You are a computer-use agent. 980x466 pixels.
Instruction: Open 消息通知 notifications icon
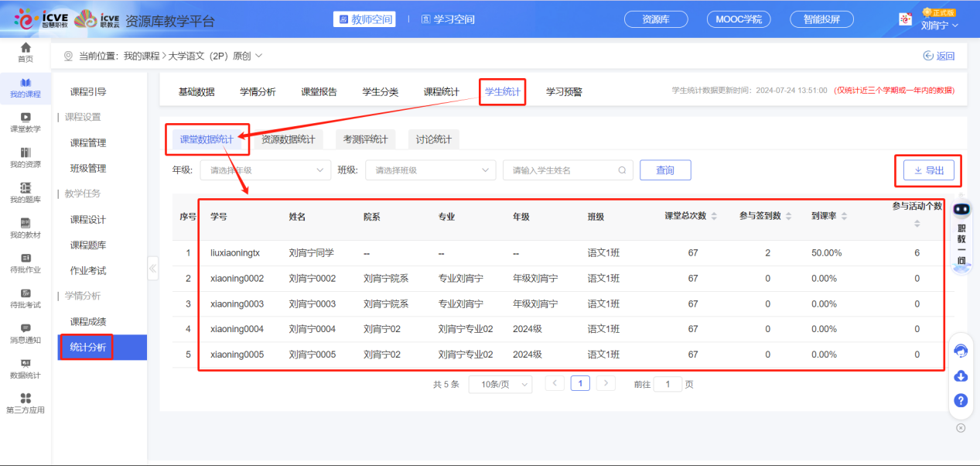(26, 333)
